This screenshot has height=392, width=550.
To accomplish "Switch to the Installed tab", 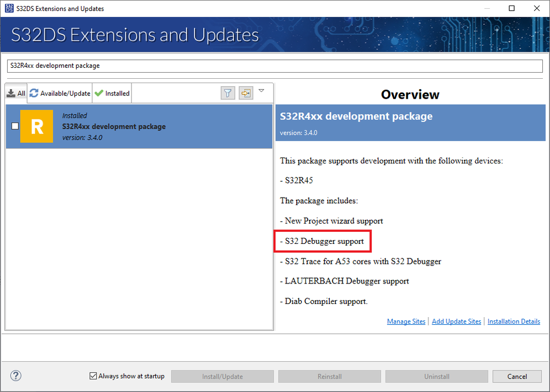I will click(x=112, y=94).
